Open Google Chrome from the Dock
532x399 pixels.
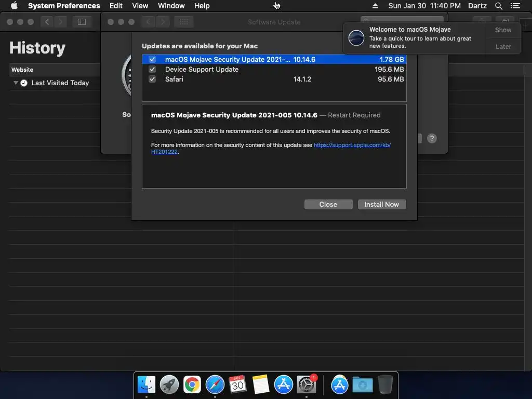coord(192,385)
